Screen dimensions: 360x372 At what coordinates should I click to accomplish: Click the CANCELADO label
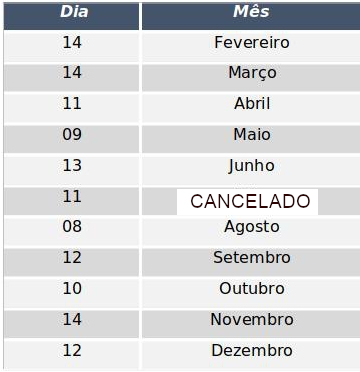tap(250, 202)
